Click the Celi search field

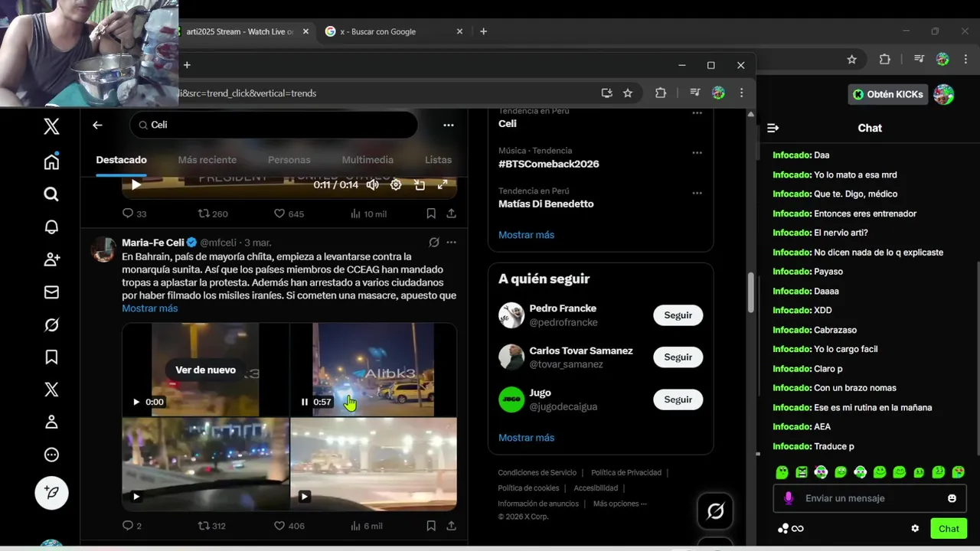(x=273, y=125)
